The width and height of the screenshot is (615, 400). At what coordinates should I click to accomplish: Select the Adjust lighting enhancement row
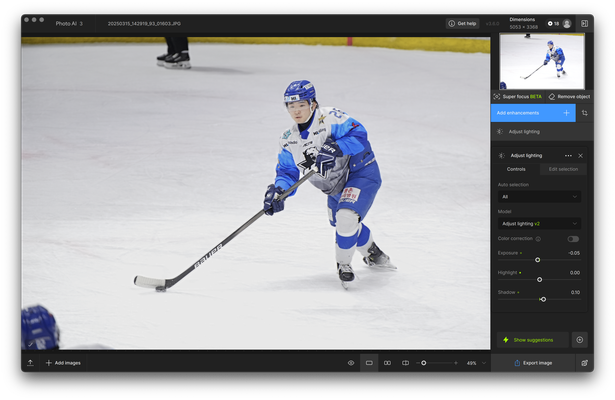click(542, 132)
